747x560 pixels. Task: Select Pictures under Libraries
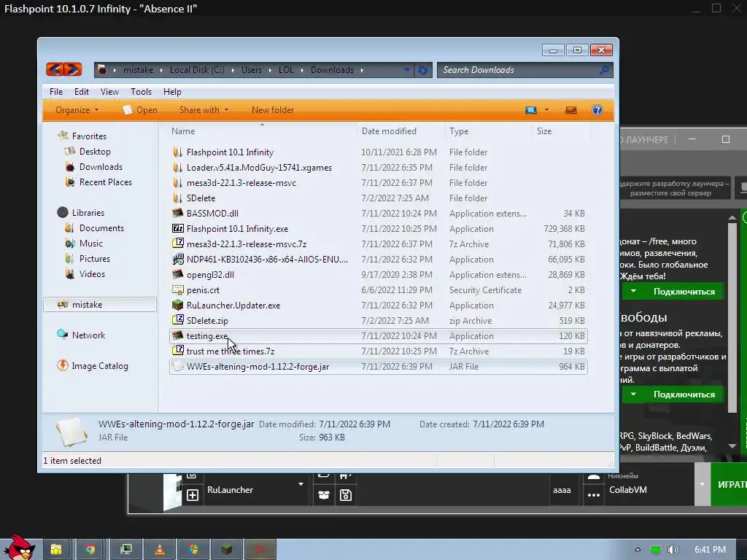(95, 259)
